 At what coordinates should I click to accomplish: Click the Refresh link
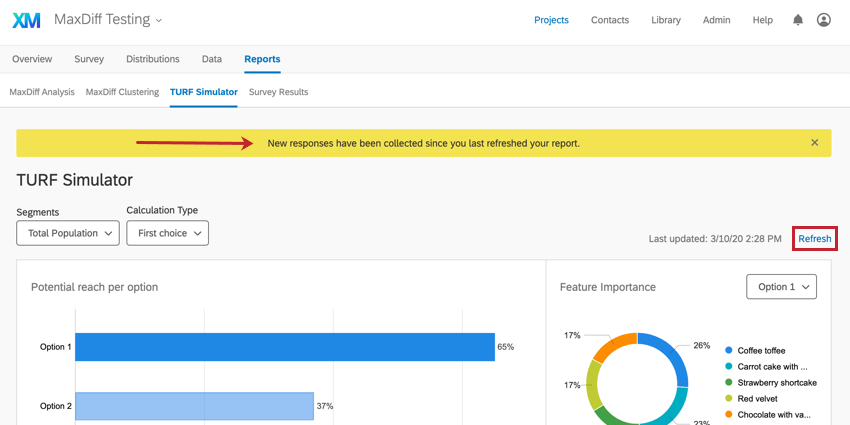click(814, 239)
